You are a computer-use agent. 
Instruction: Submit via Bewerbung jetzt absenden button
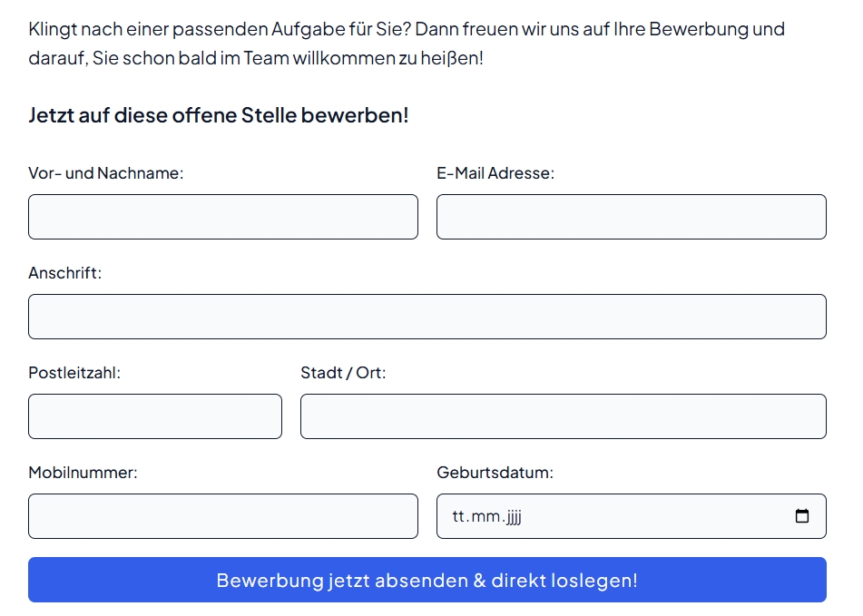pyautogui.click(x=427, y=580)
